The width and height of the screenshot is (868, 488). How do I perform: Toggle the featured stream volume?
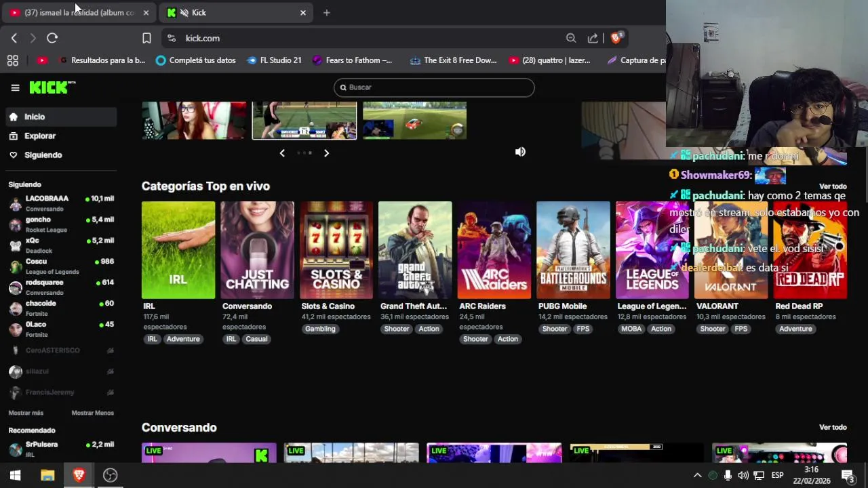[x=520, y=152]
